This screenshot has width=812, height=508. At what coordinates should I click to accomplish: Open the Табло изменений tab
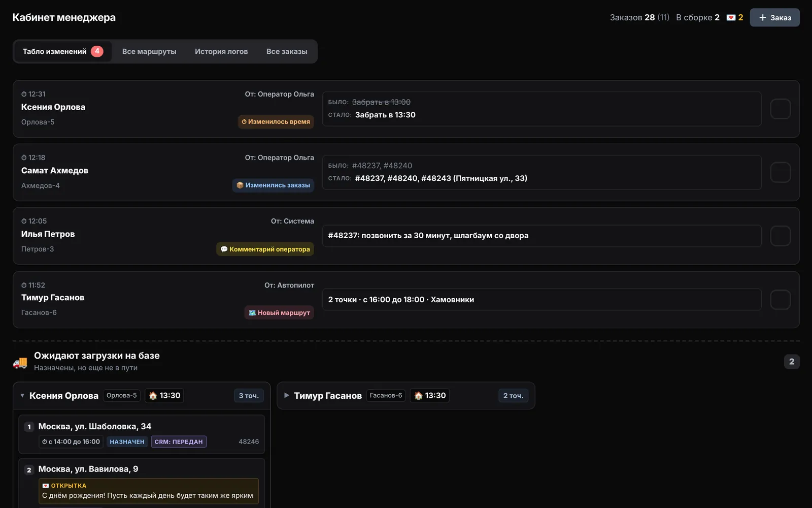pos(62,51)
